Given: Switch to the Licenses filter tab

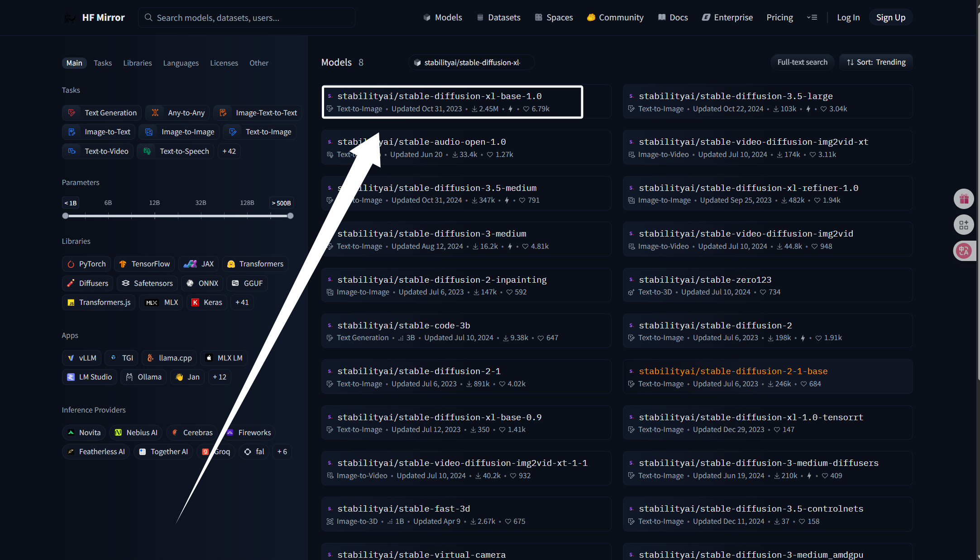Looking at the screenshot, I should pyautogui.click(x=224, y=63).
